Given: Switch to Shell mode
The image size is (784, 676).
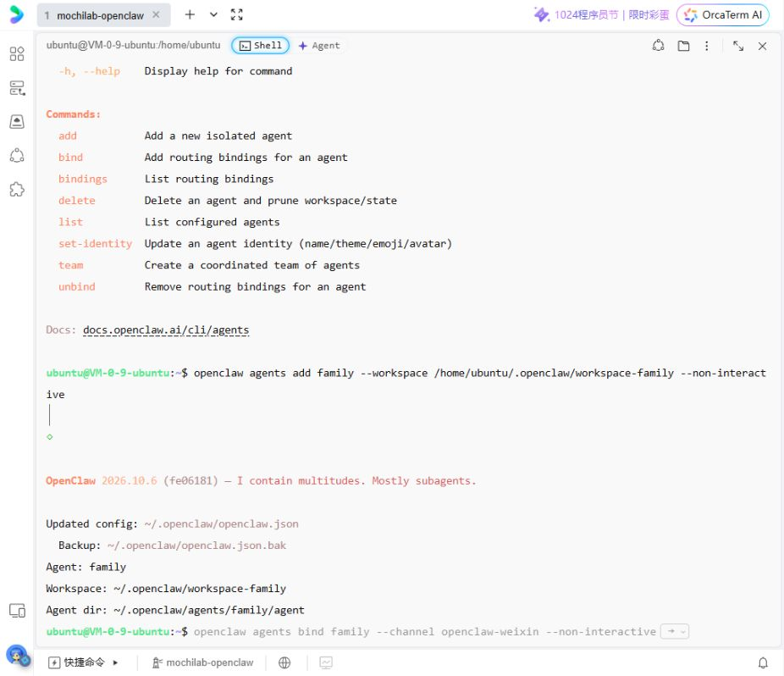Looking at the screenshot, I should pyautogui.click(x=261, y=46).
